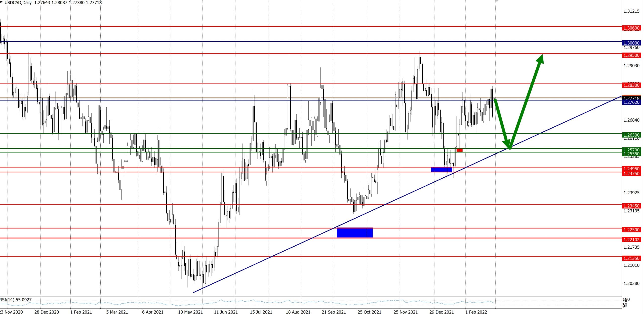Viewport: 644px width, 314px height.
Task: Click the 1.29500 red price tag
Action: (631, 55)
